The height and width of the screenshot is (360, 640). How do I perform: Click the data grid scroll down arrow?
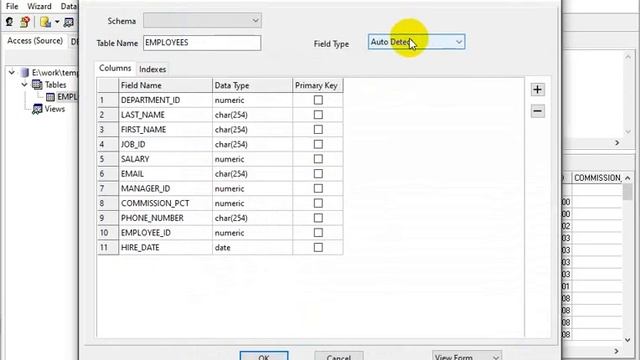click(x=628, y=340)
